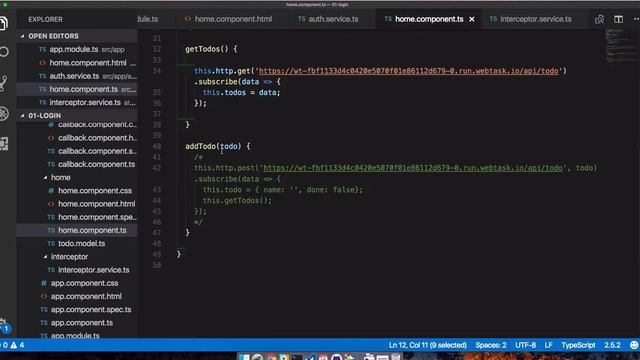
Task: Collapse the OPEN EDITORS section
Action: click(77, 36)
